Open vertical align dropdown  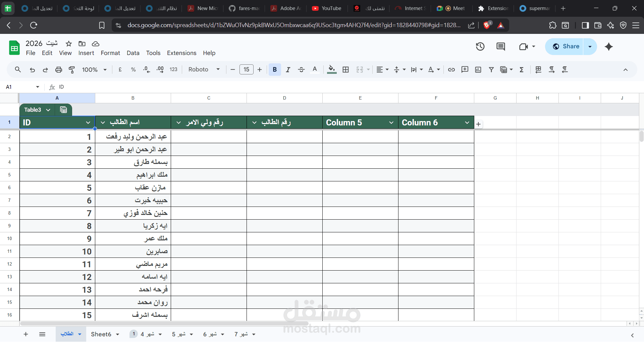(x=399, y=69)
